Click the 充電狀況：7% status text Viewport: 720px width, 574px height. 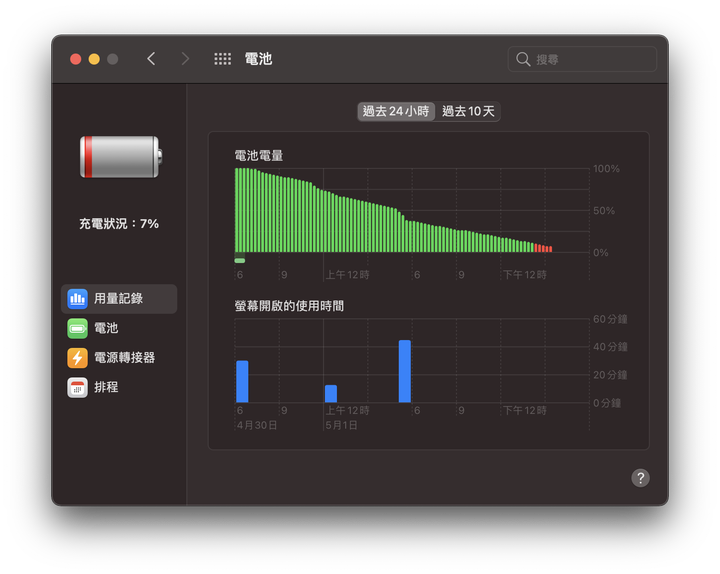(119, 224)
